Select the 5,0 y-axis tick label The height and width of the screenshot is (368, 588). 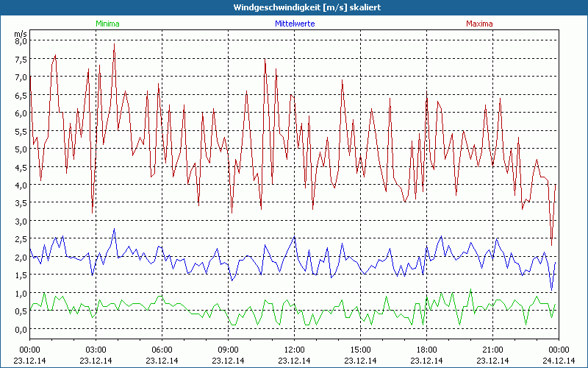point(21,149)
